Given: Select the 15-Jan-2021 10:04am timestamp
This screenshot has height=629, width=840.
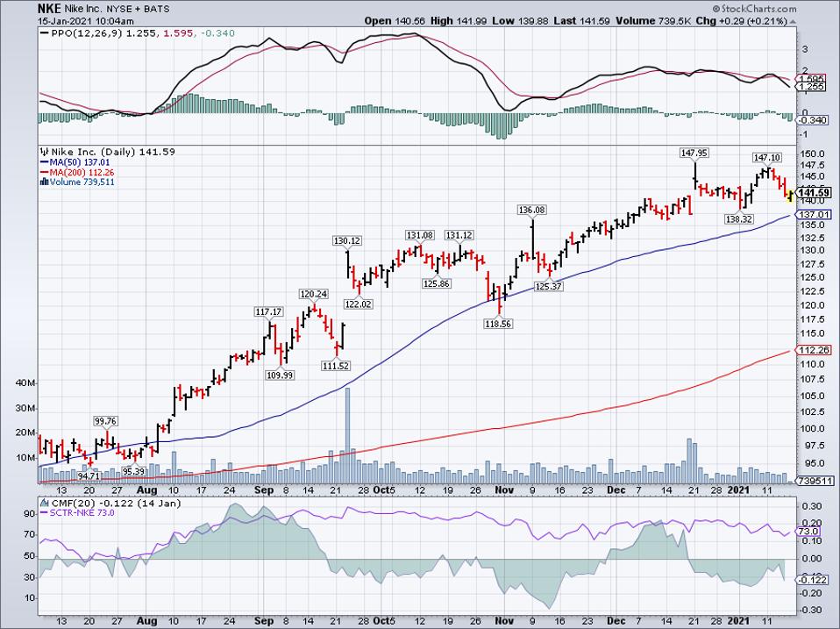Looking at the screenshot, I should pyautogui.click(x=86, y=21).
